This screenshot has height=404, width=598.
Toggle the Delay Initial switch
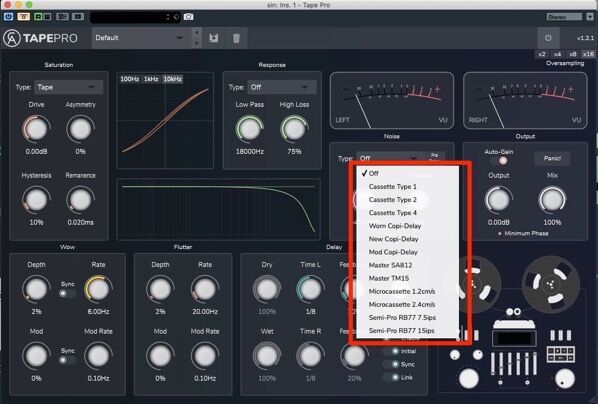pos(391,351)
